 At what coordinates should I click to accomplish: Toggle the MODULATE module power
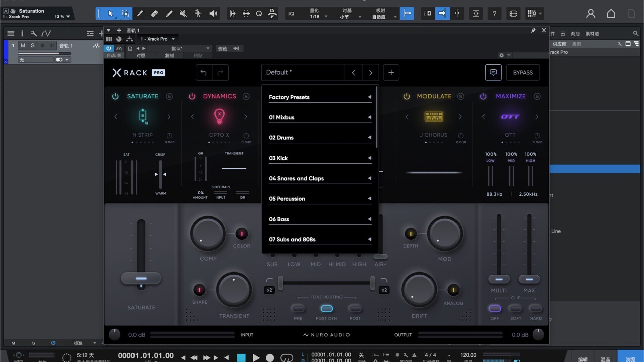click(x=407, y=96)
